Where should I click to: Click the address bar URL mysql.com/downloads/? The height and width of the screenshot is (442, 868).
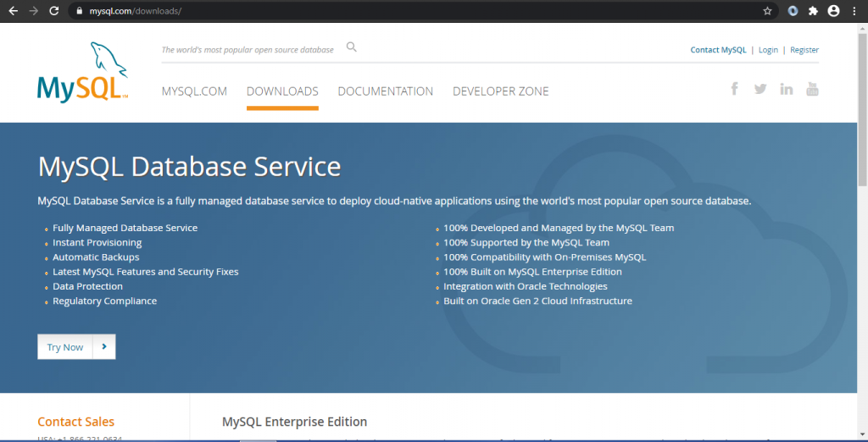tap(135, 11)
